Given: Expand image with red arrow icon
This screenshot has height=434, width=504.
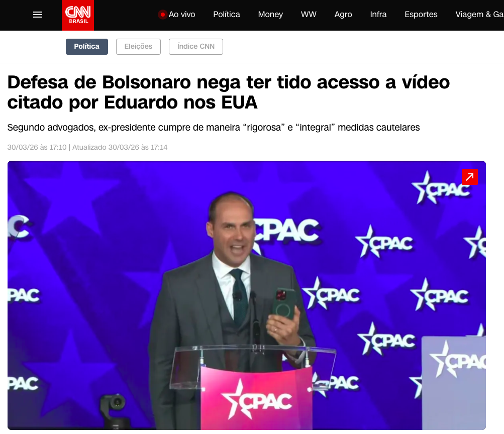Looking at the screenshot, I should pyautogui.click(x=470, y=177).
